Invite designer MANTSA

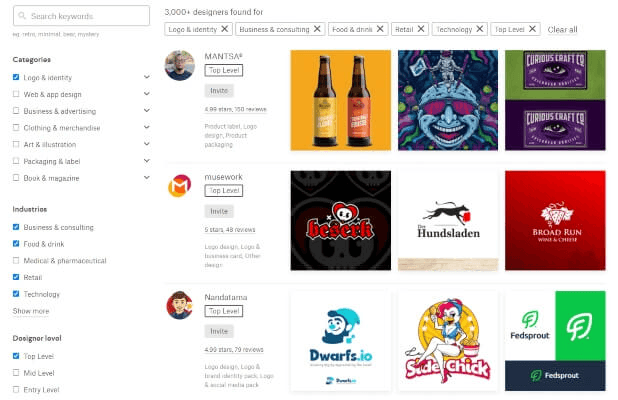coord(219,90)
